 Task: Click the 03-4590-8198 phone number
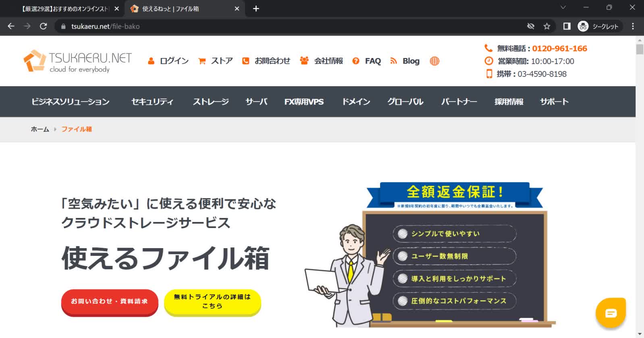pyautogui.click(x=542, y=74)
